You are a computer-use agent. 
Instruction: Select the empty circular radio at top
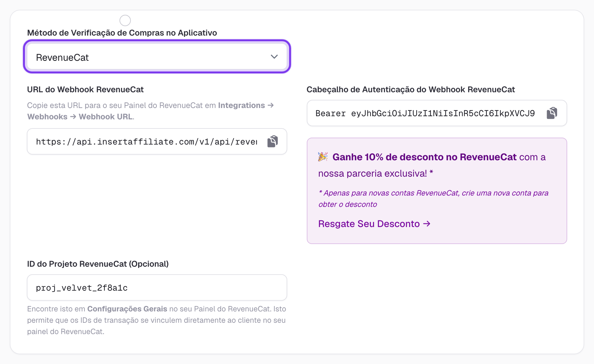click(x=125, y=20)
